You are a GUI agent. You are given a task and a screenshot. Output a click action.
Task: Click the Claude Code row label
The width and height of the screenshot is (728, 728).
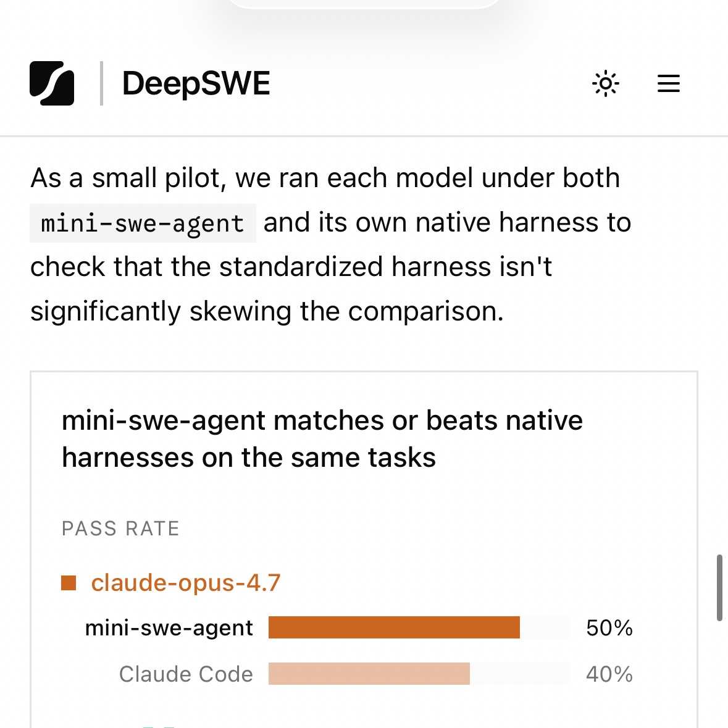tap(186, 674)
